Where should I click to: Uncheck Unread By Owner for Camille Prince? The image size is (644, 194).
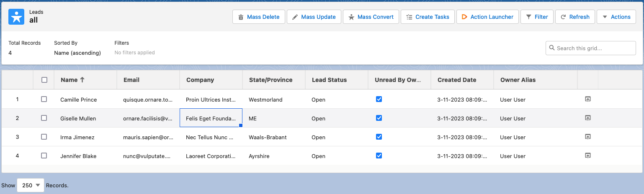379,99
